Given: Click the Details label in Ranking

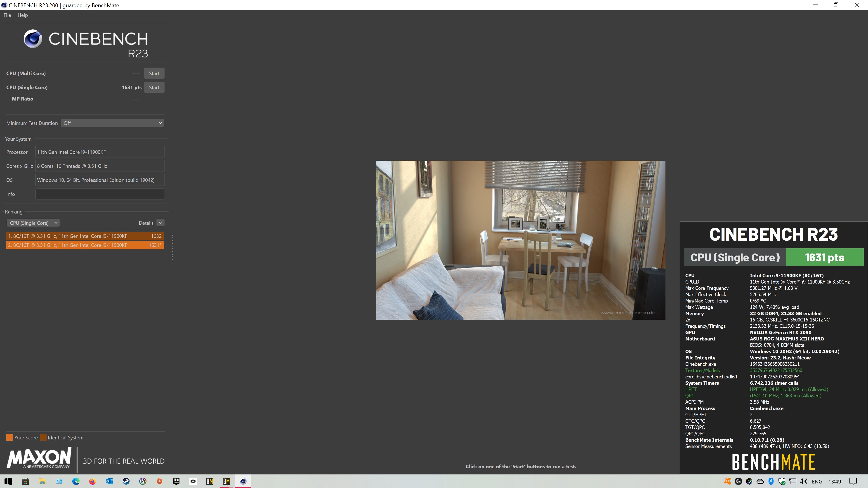Looking at the screenshot, I should coord(146,223).
